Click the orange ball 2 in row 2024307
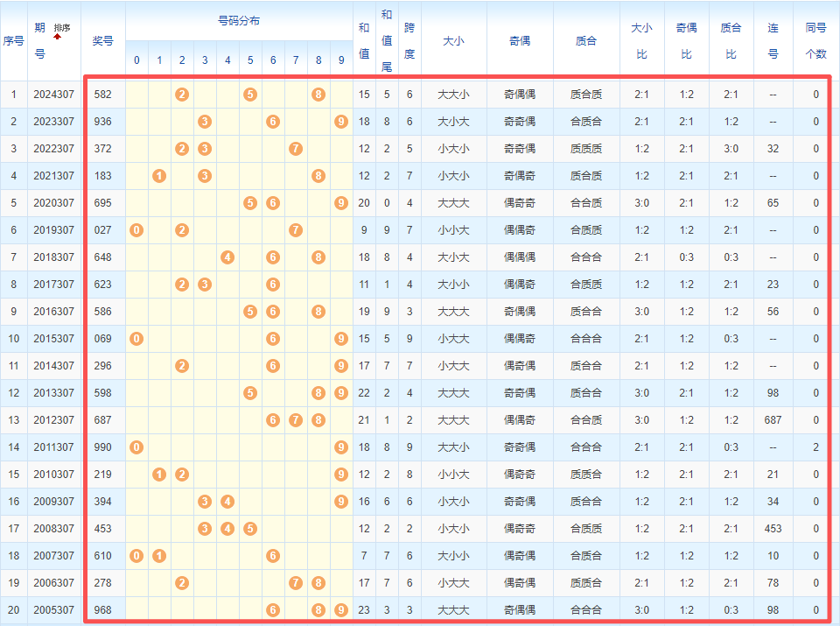Screen dimensions: 840x626 182,95
